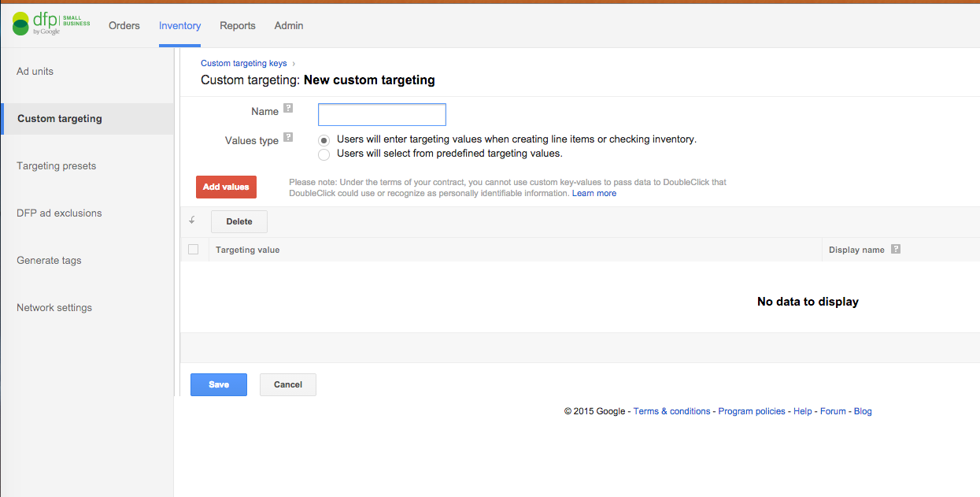Select Targeting presets in the sidebar
Image resolution: width=980 pixels, height=497 pixels.
click(x=57, y=166)
